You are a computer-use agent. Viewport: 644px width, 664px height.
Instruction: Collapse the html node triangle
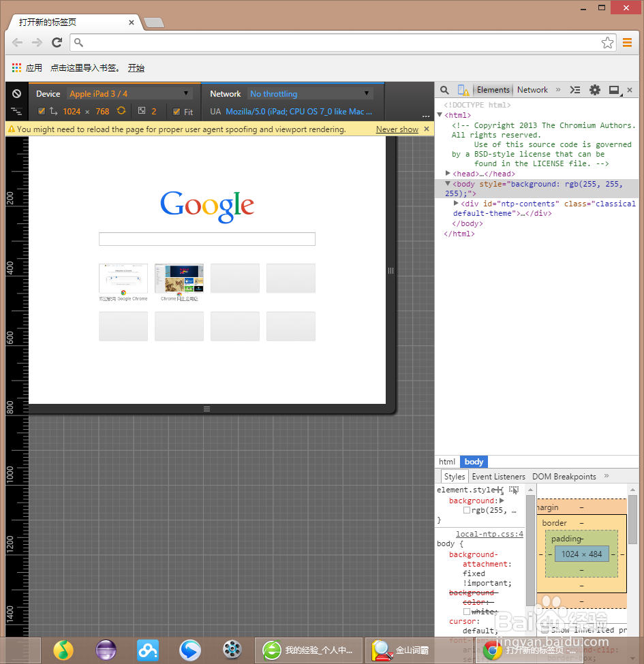click(440, 115)
